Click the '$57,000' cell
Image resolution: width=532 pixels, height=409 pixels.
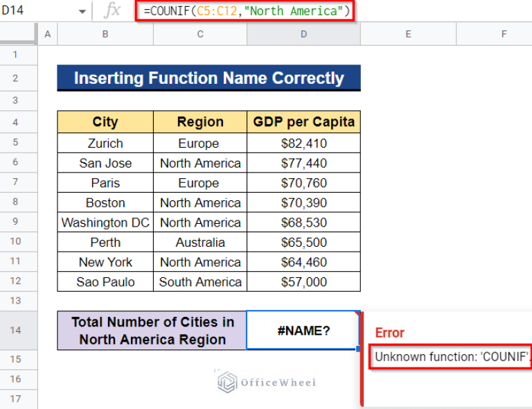[x=303, y=281]
